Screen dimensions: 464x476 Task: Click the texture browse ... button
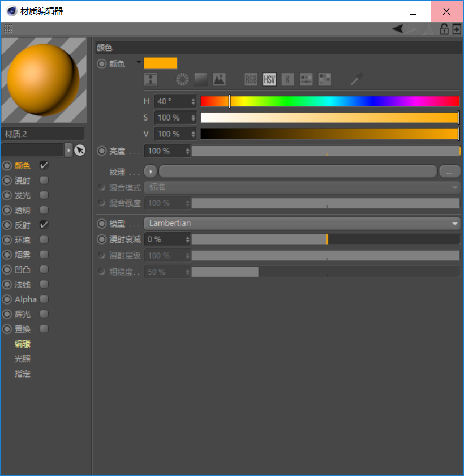tap(450, 171)
